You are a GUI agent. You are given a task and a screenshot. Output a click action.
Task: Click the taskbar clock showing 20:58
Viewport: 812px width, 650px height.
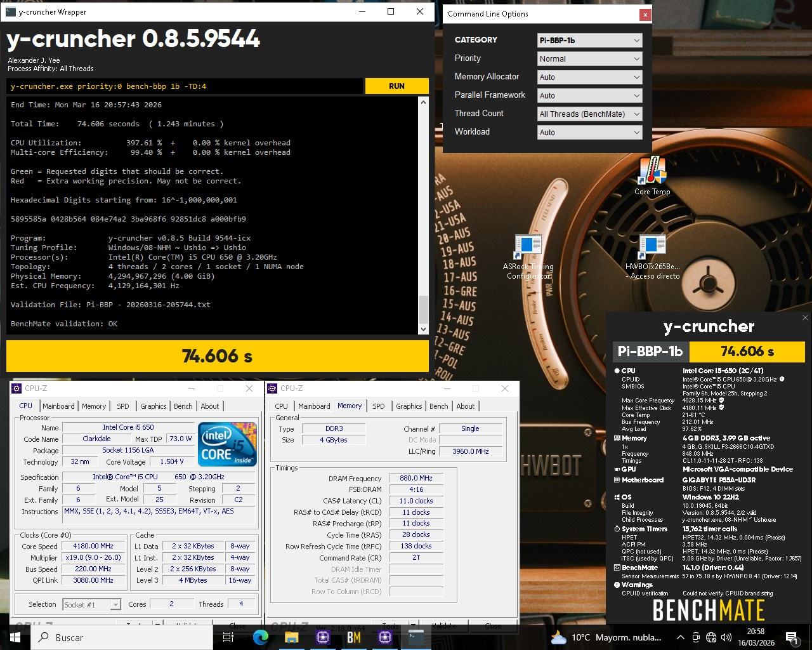point(756,637)
